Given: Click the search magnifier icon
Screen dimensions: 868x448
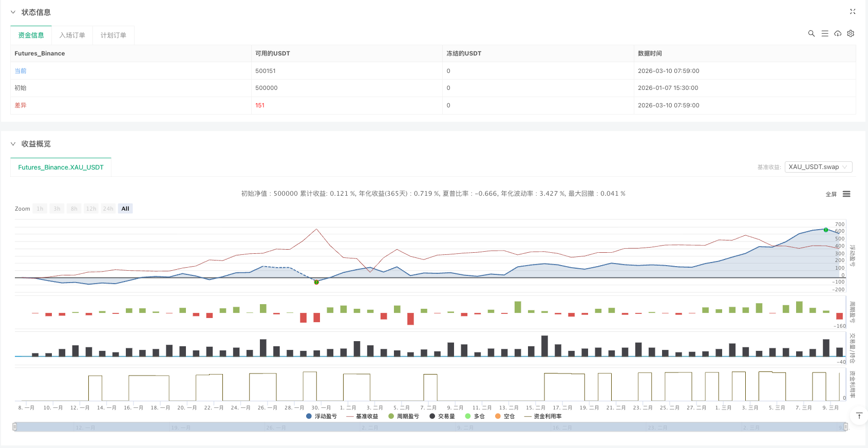Looking at the screenshot, I should 812,33.
